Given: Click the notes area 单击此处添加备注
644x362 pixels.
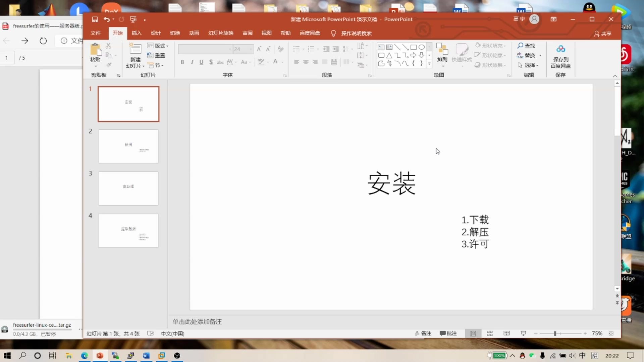Looking at the screenshot, I should [197, 322].
